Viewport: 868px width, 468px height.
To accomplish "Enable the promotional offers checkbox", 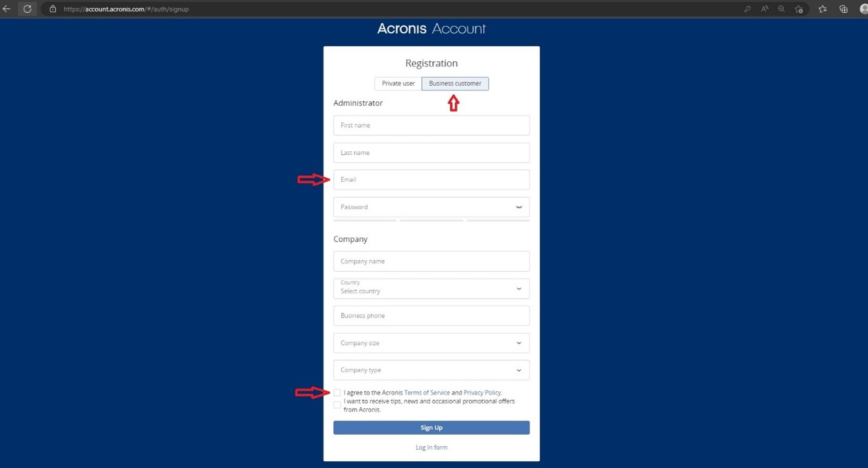I will tap(337, 405).
